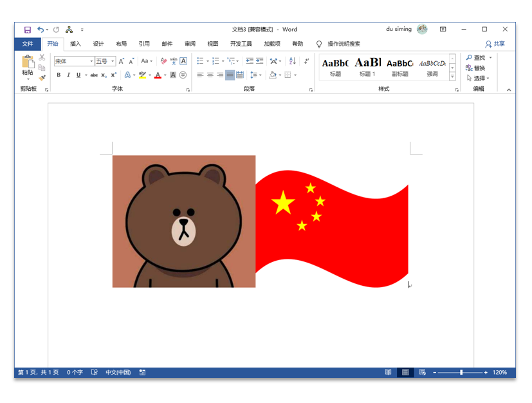Click the macro recording icon in status bar

[x=143, y=373]
